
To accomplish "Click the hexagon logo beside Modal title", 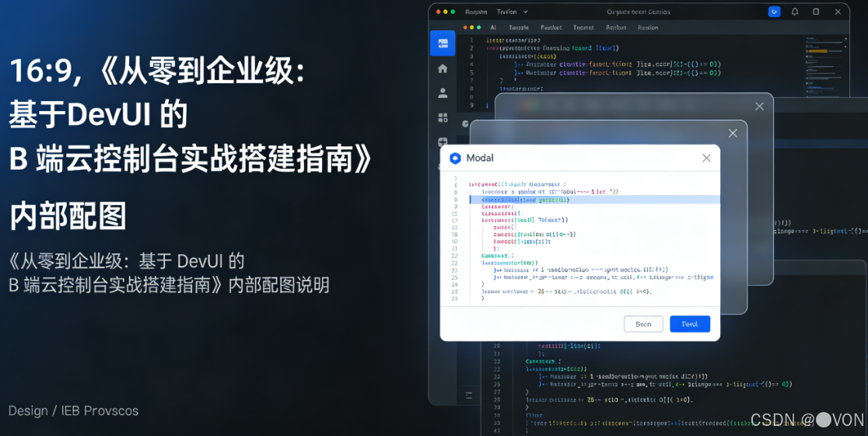I will tap(455, 159).
